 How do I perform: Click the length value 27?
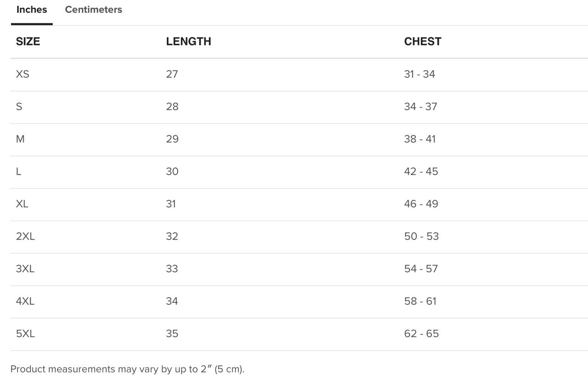pyautogui.click(x=172, y=74)
